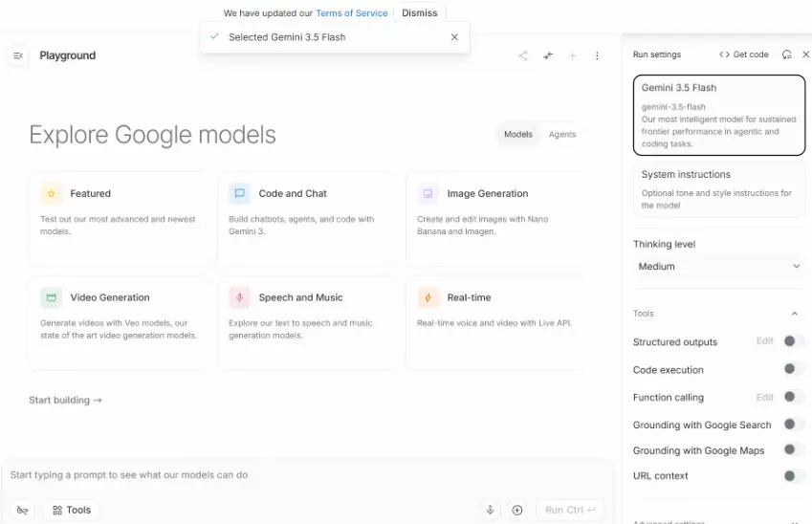
Task: Open the Speech and Music card
Action: pyautogui.click(x=308, y=323)
